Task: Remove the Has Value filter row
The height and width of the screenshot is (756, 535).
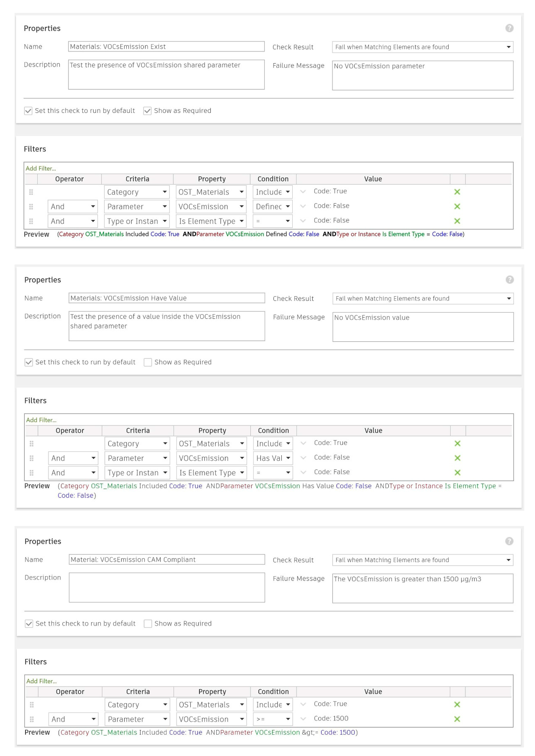Action: point(457,458)
